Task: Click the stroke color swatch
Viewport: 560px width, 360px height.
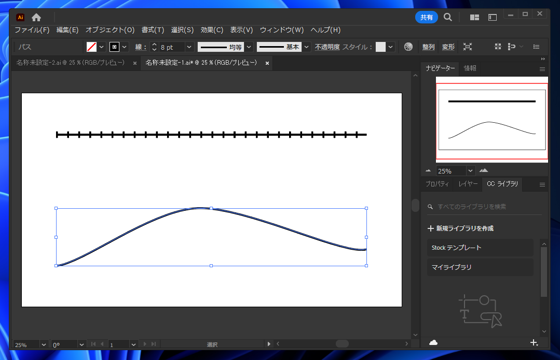Action: tap(114, 47)
